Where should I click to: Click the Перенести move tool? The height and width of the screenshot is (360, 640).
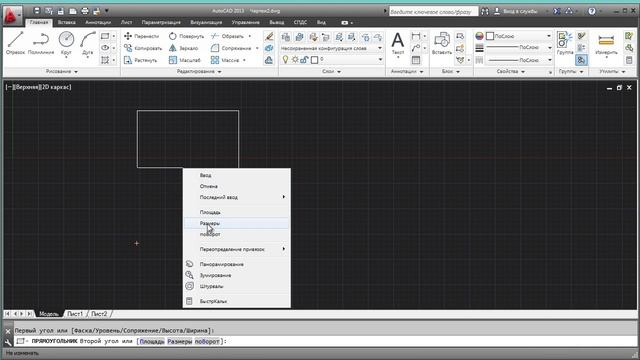coord(141,36)
